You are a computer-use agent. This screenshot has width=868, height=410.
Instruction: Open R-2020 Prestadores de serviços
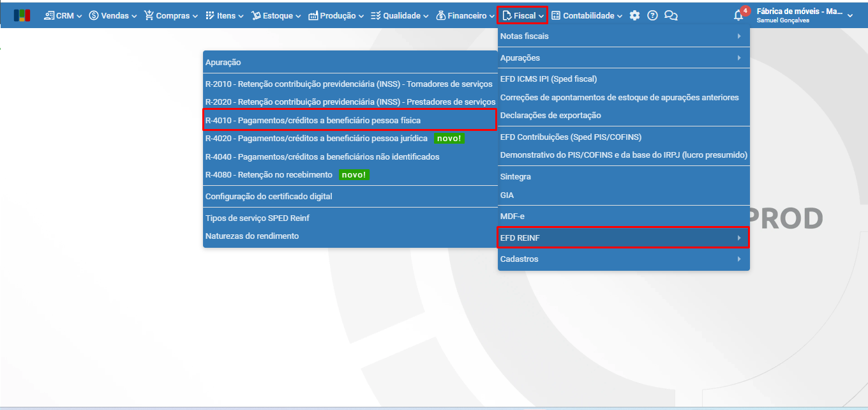point(350,102)
